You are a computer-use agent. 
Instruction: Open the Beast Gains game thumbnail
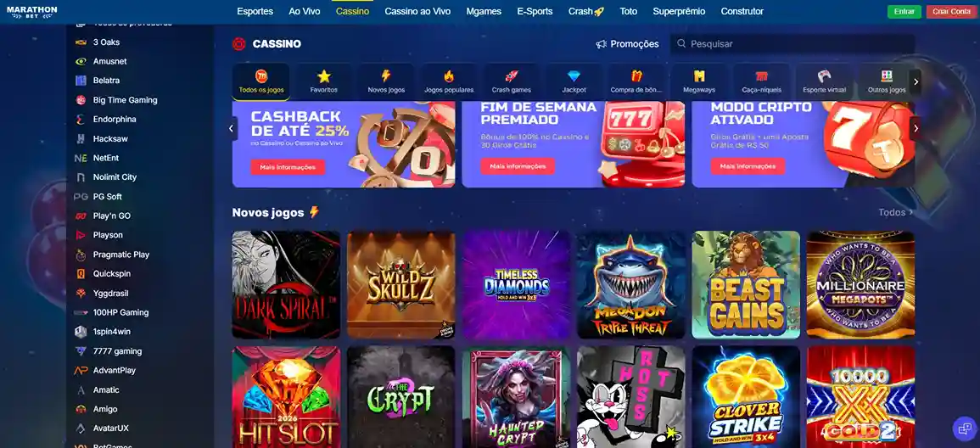pyautogui.click(x=746, y=285)
